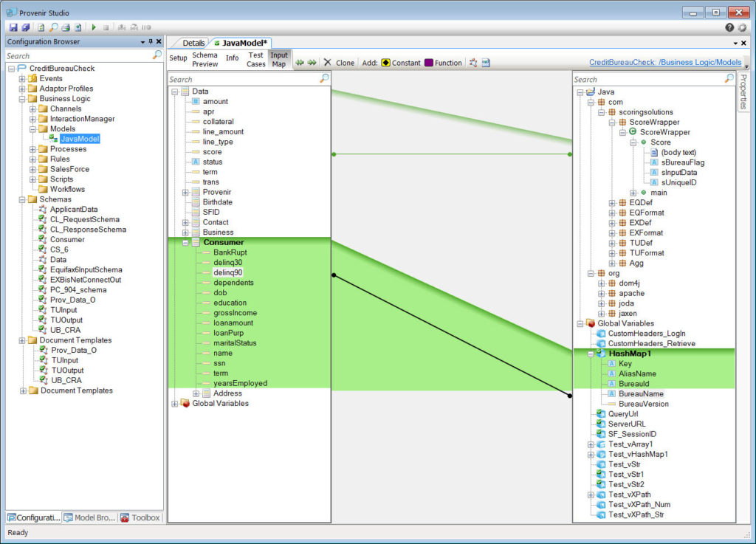The width and height of the screenshot is (756, 544).
Task: Click the right double green arrows map icon
Action: [312, 63]
